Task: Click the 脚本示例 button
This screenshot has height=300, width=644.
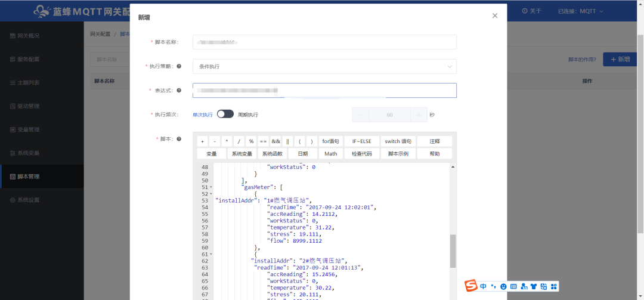Action: 398,154
